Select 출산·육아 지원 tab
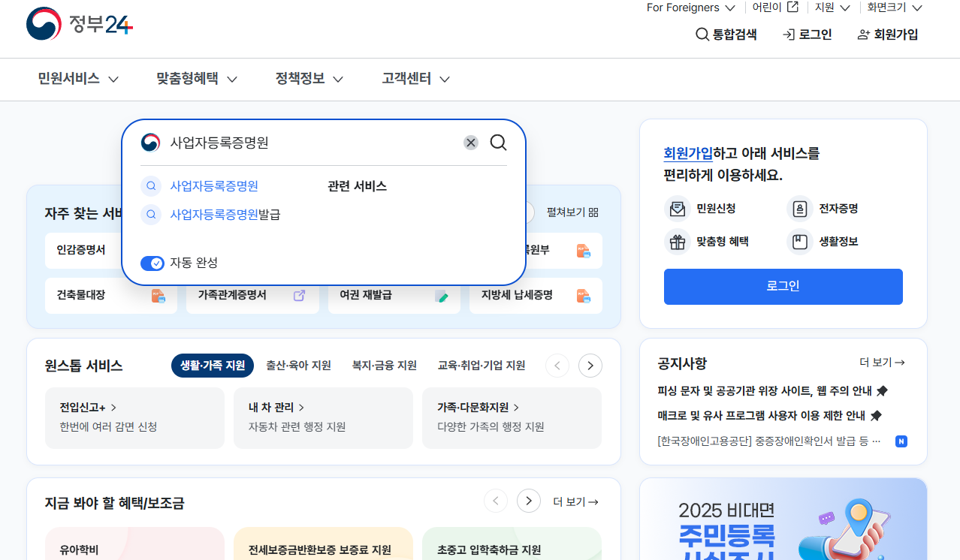The image size is (960, 560). (x=298, y=366)
